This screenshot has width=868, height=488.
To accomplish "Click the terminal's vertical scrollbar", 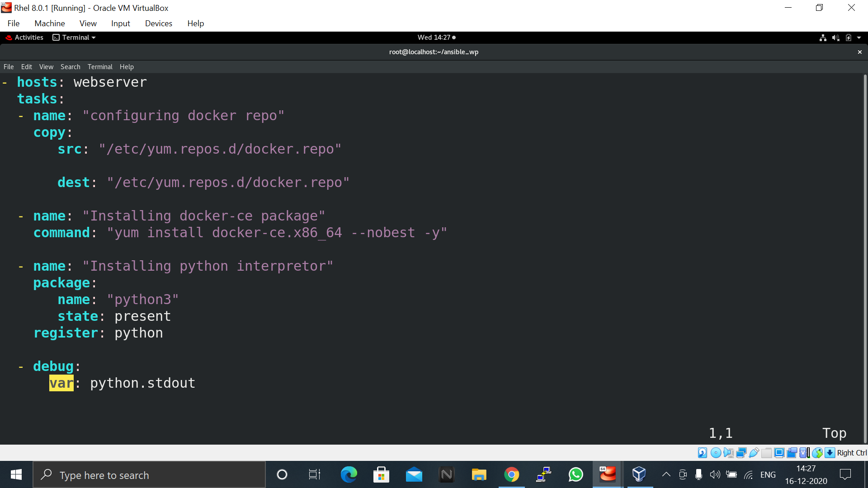I will tap(865, 258).
